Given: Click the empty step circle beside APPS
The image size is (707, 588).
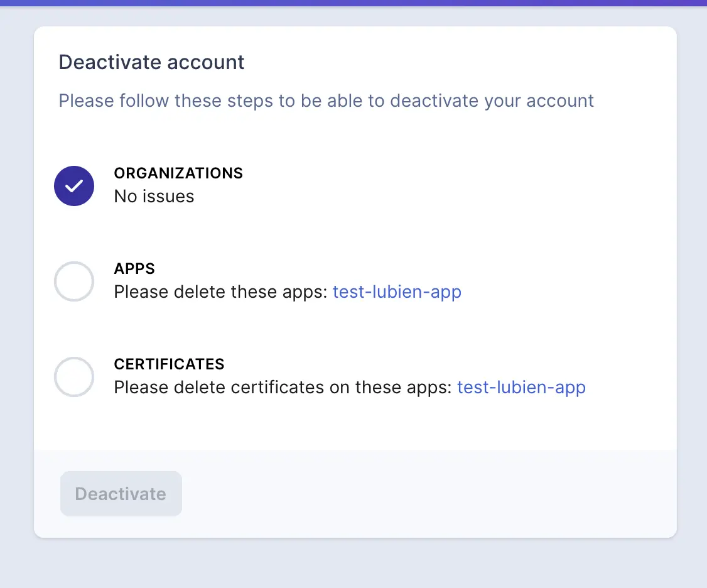Looking at the screenshot, I should click(x=74, y=281).
